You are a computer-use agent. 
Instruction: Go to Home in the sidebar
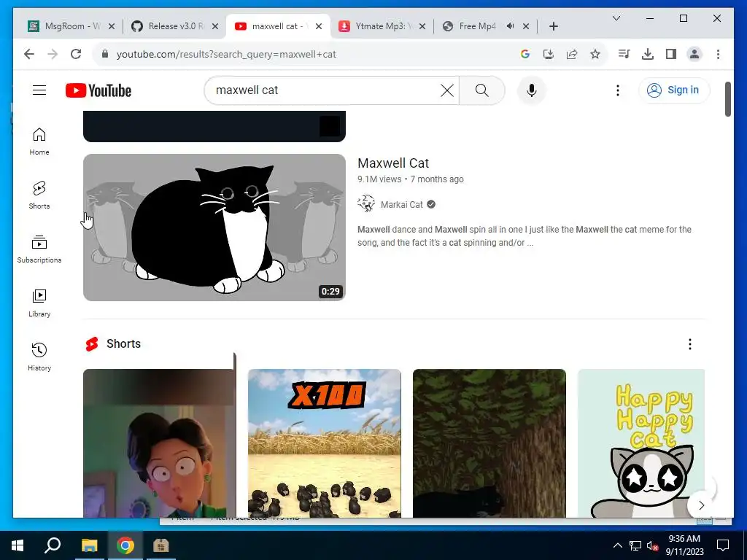pyautogui.click(x=39, y=142)
